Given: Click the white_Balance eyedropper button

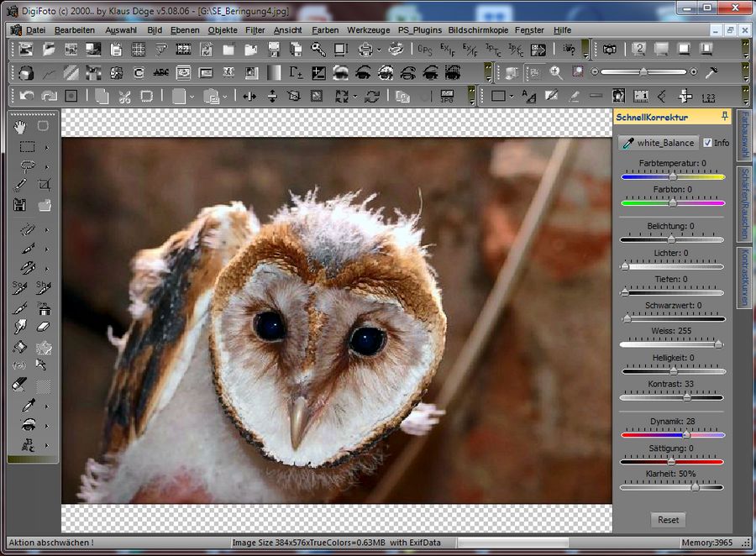Looking at the screenshot, I should point(657,143).
